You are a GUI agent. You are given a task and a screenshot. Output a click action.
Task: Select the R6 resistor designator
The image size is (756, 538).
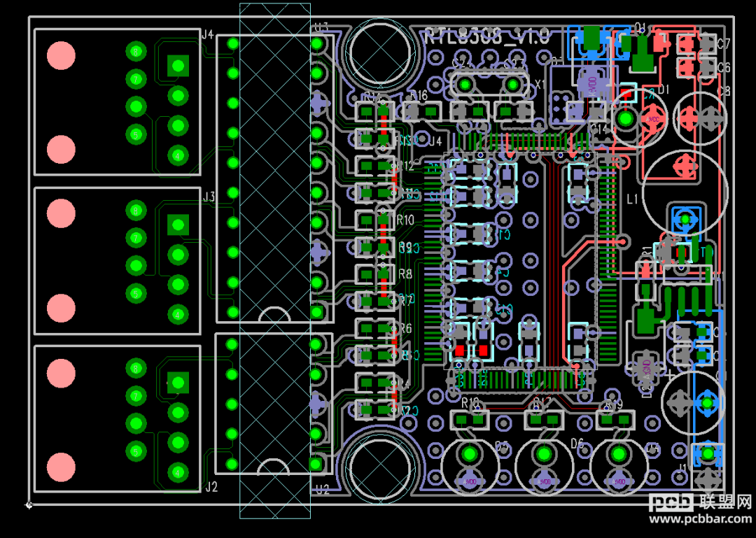coord(405,328)
